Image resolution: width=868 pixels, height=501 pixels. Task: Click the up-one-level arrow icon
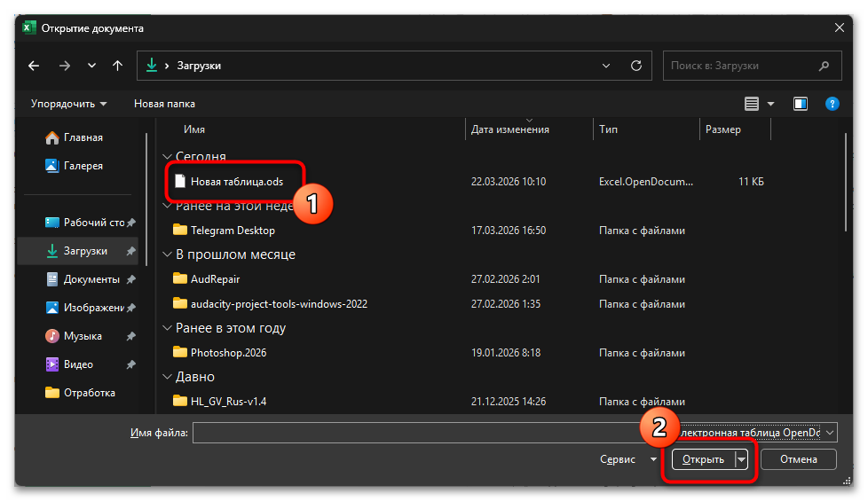click(117, 66)
